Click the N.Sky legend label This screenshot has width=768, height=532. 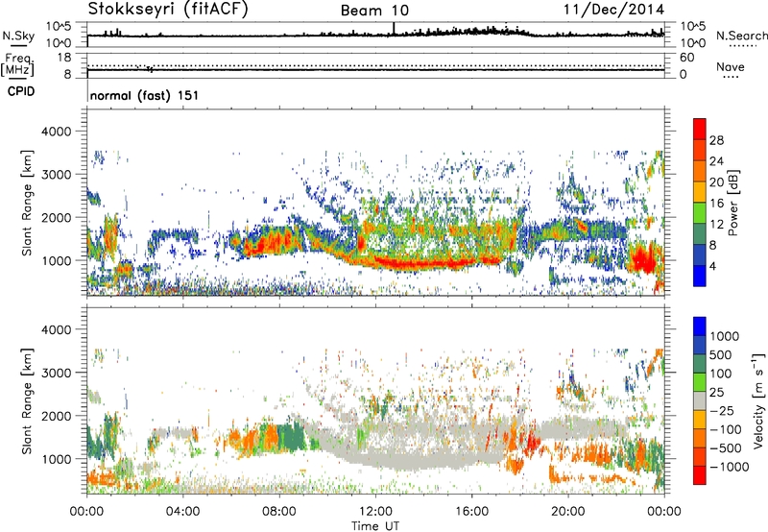pyautogui.click(x=18, y=36)
